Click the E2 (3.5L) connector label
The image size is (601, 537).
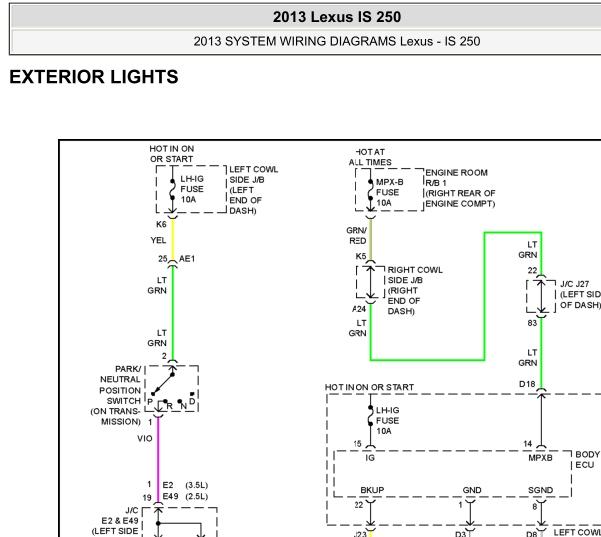(x=185, y=485)
